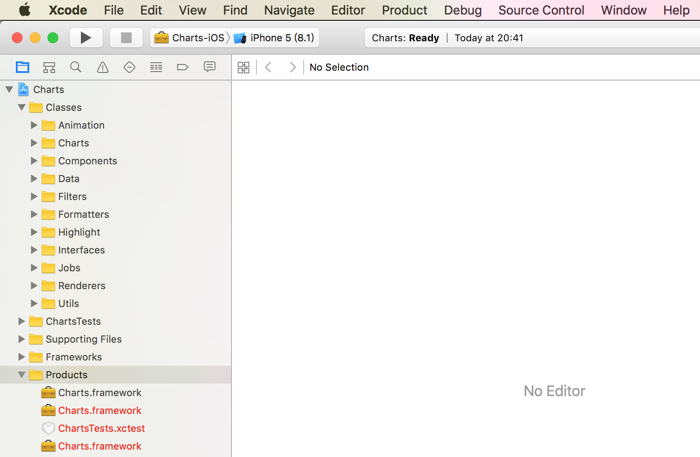Image resolution: width=700 pixels, height=457 pixels.
Task: Select the Charts folder under Classes
Action: (116, 143)
